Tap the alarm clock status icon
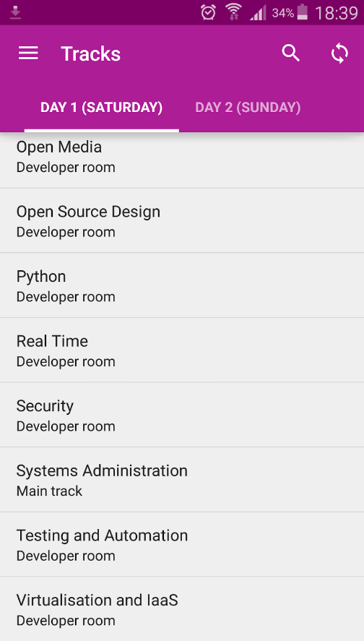364x641 pixels. tap(208, 13)
